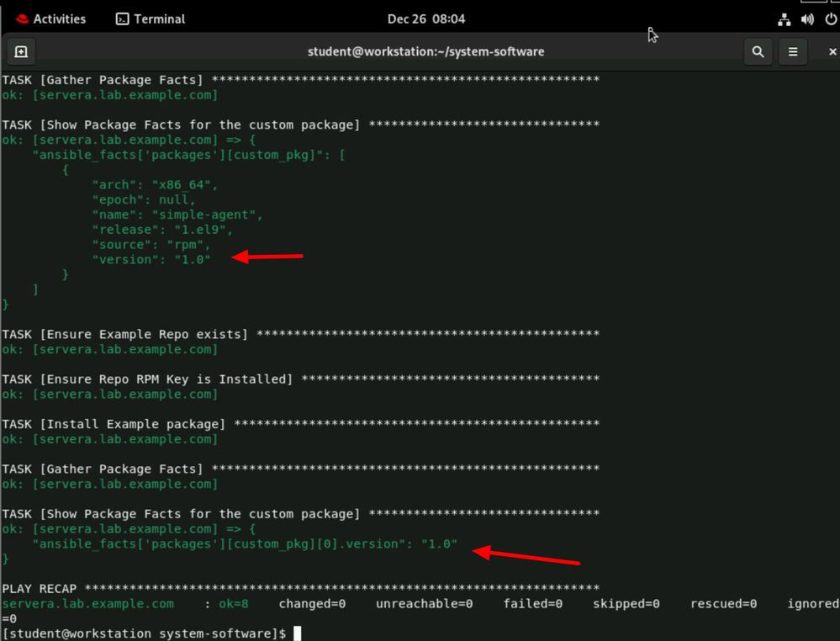
Task: Open the Activities overview
Action: tap(59, 19)
